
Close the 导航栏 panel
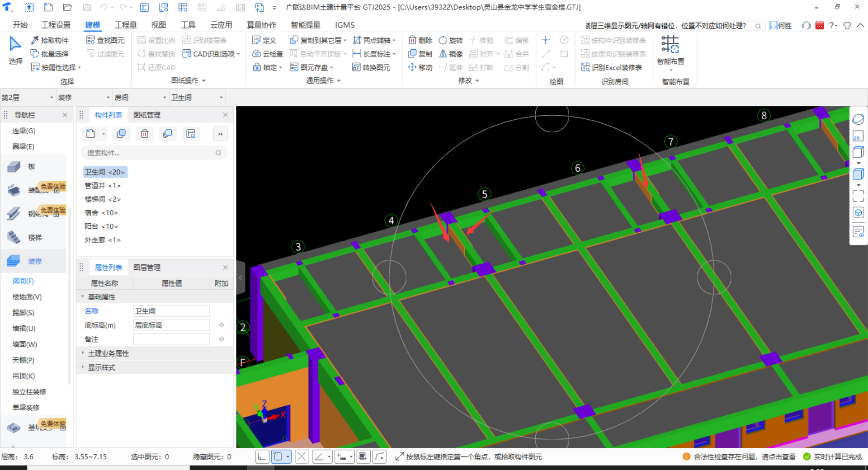65,115
